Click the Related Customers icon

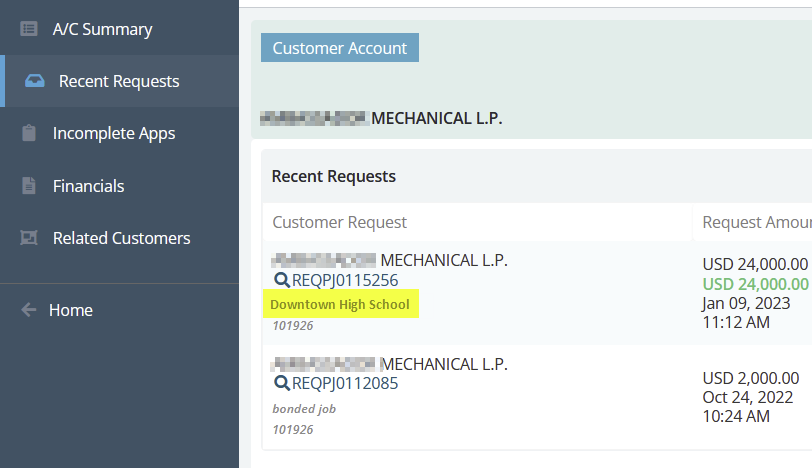pyautogui.click(x=29, y=238)
